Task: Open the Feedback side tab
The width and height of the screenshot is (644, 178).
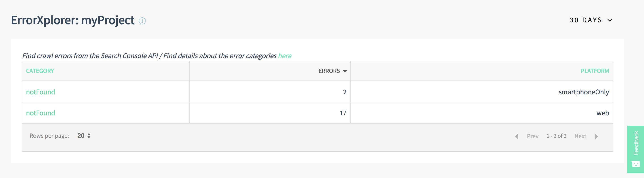Action: coord(635,149)
